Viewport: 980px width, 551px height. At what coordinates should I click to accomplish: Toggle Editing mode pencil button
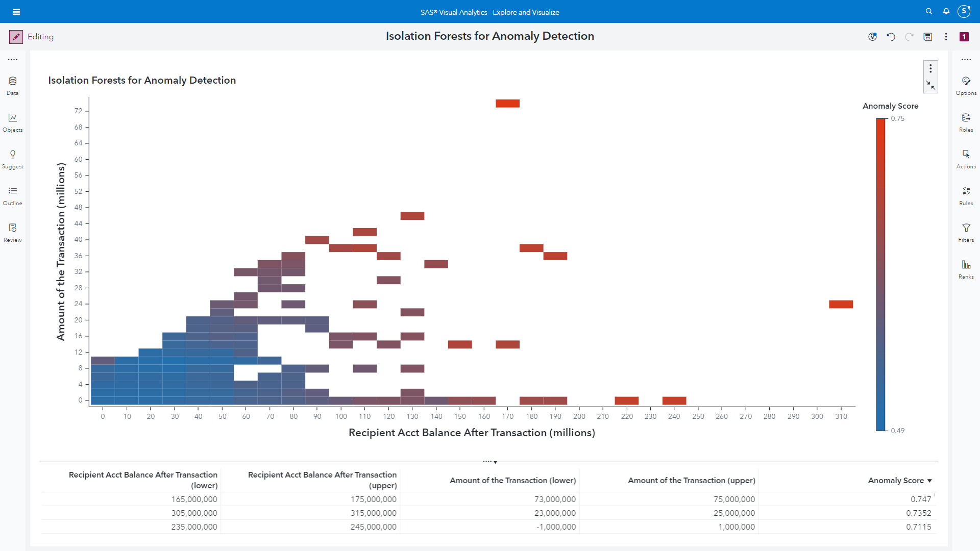pos(16,37)
